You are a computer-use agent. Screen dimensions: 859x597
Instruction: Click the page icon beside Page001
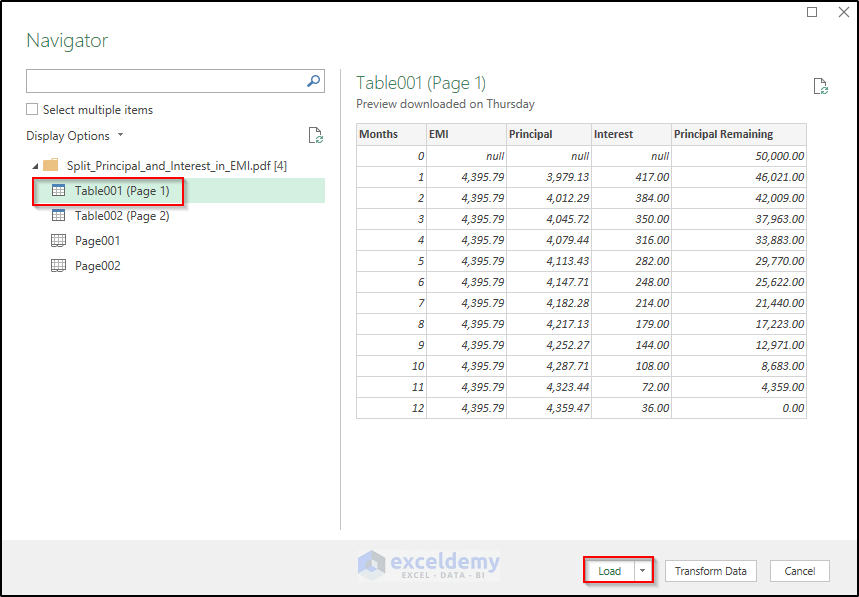point(58,240)
